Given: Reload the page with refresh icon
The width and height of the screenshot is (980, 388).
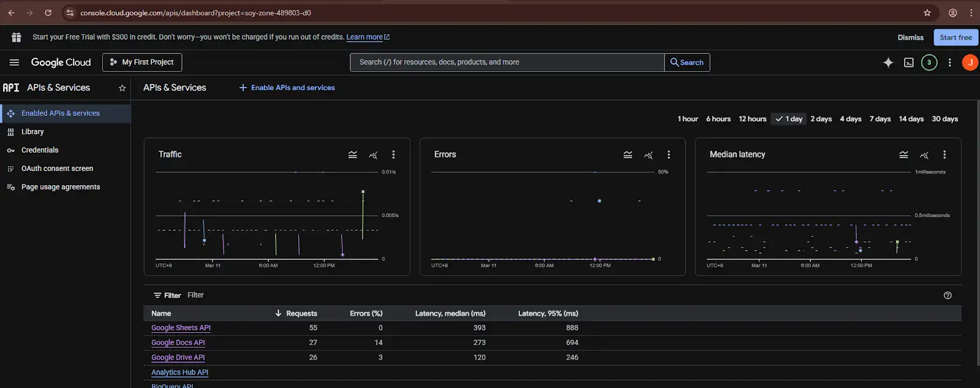Looking at the screenshot, I should coord(48,13).
